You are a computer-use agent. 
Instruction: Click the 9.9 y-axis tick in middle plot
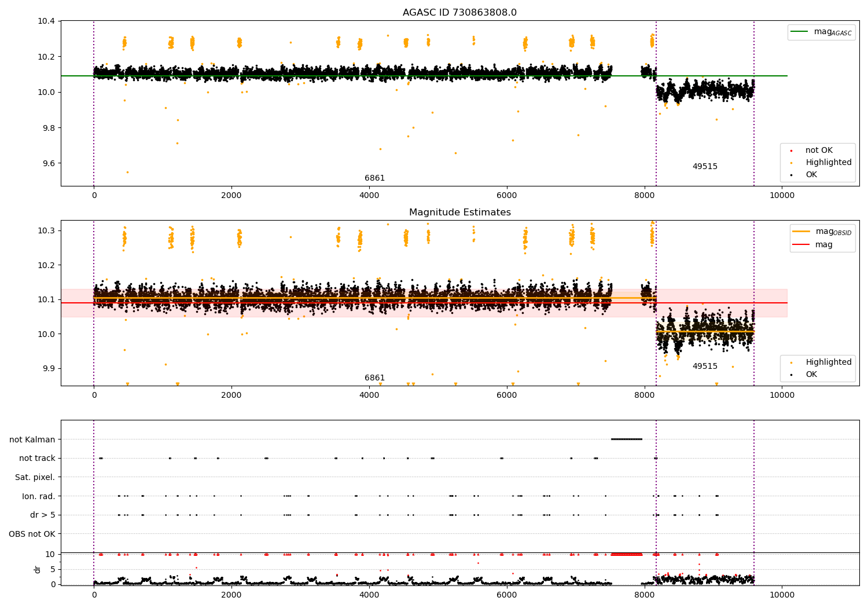point(49,368)
